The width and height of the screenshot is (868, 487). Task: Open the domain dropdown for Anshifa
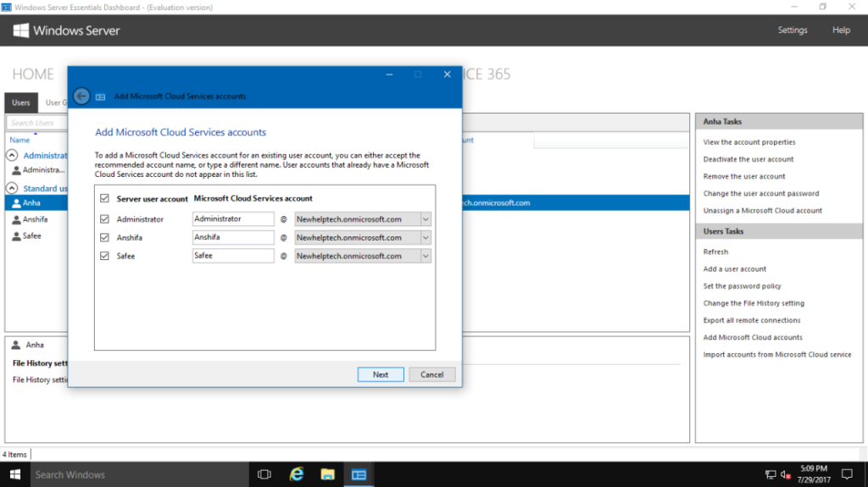coord(426,237)
